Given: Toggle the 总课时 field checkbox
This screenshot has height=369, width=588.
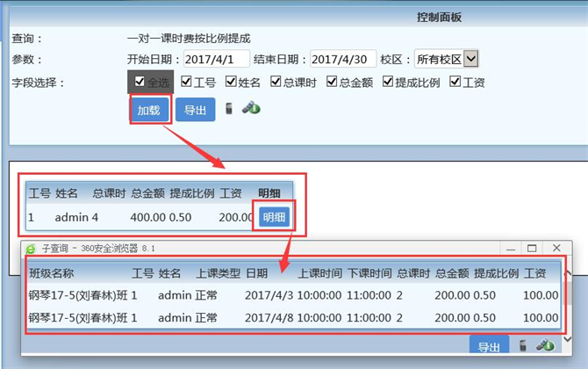Looking at the screenshot, I should tap(276, 81).
